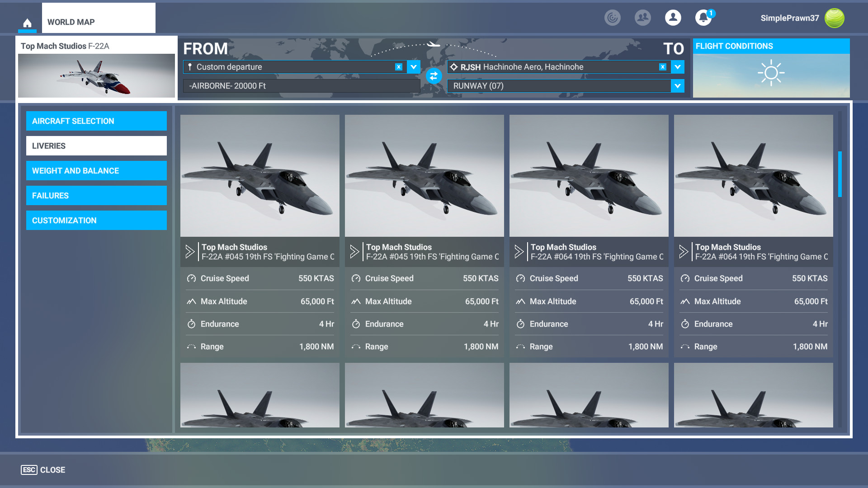This screenshot has height=488, width=868.
Task: Select the first F-22A #045 livery thumbnail
Action: (259, 176)
